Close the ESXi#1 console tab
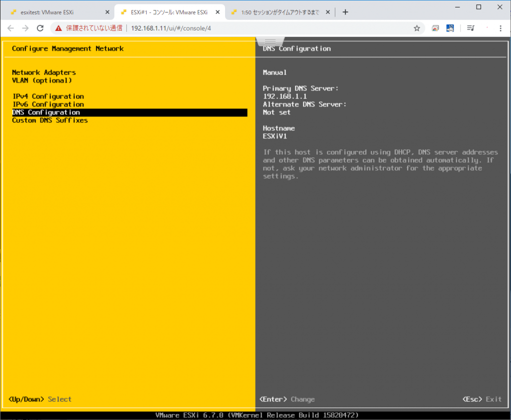 [218, 12]
